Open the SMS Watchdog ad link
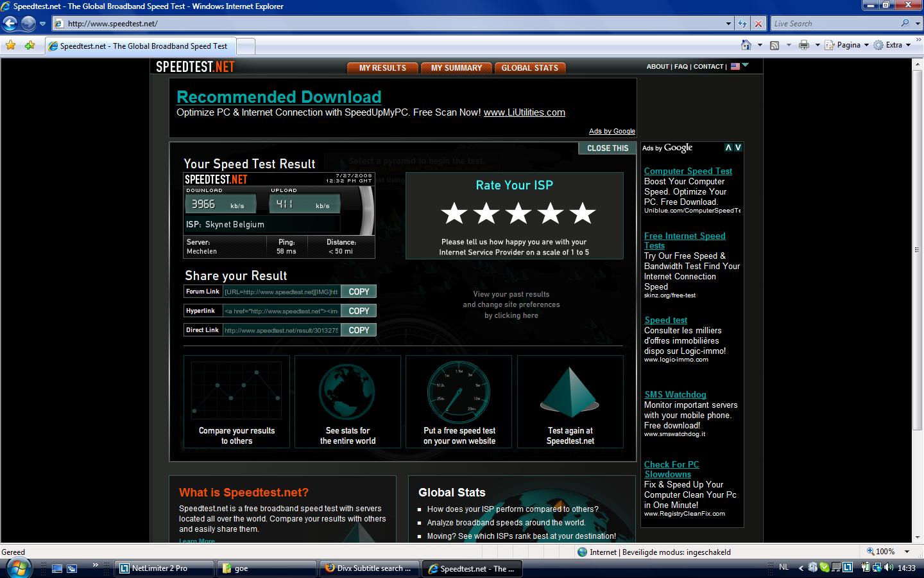The image size is (924, 578). tap(675, 395)
